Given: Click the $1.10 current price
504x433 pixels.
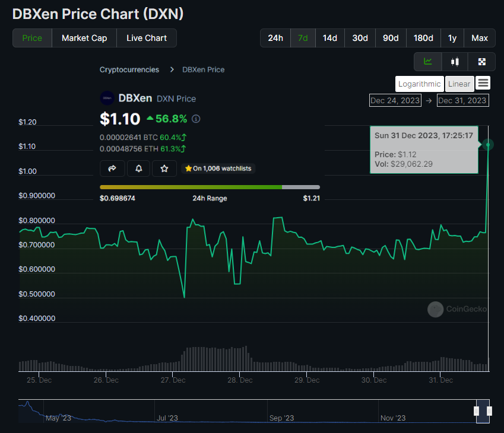Looking at the screenshot, I should pyautogui.click(x=120, y=119).
